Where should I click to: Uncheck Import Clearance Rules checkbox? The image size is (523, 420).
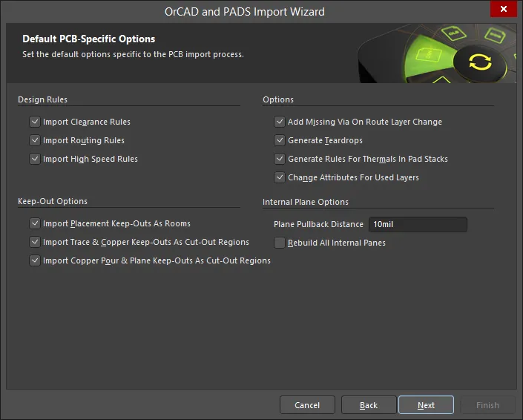click(x=35, y=122)
